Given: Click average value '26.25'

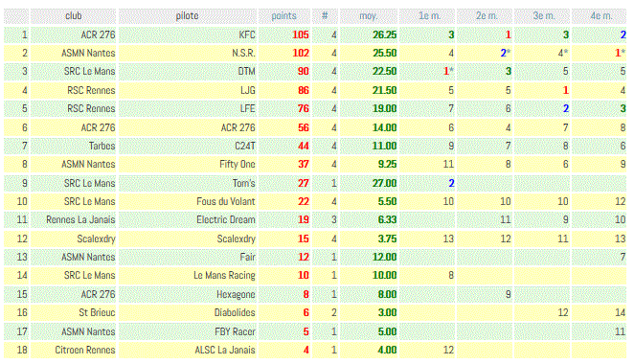Looking at the screenshot, I should (385, 34).
